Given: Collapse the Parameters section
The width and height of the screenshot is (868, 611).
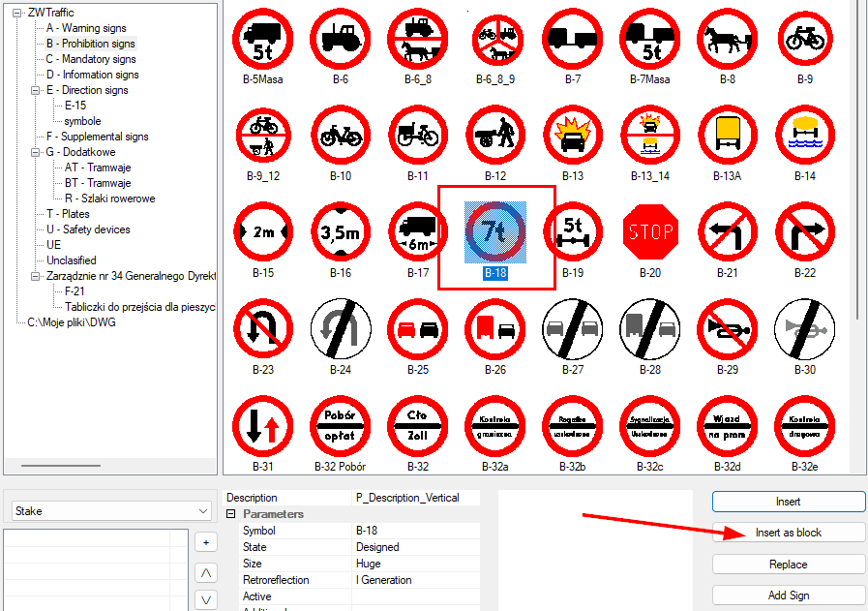Looking at the screenshot, I should 231,514.
